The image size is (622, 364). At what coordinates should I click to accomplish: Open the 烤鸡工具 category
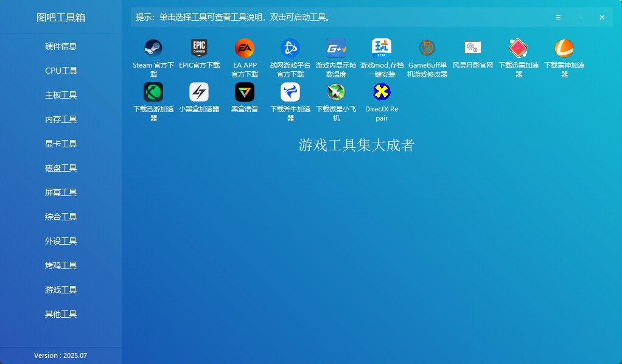(x=61, y=265)
